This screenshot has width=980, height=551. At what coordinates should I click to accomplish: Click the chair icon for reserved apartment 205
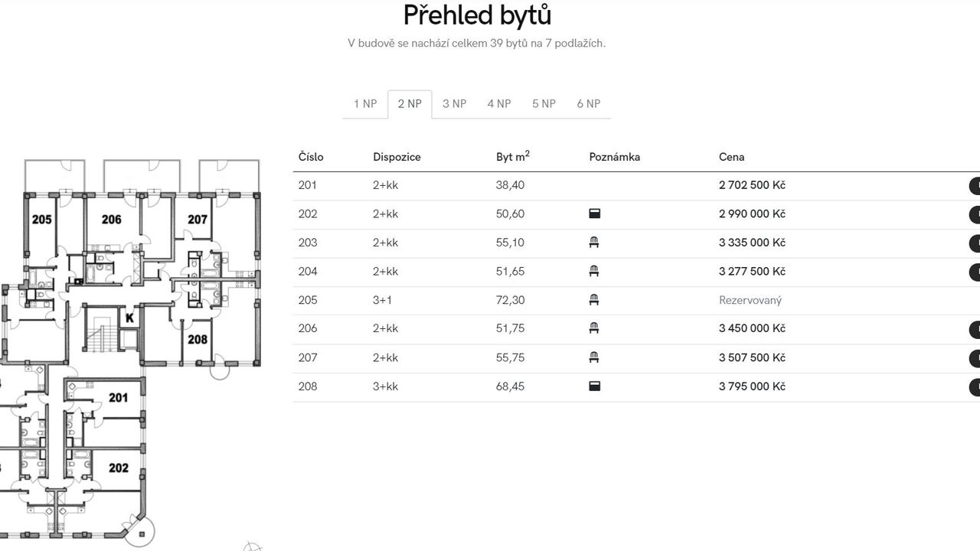point(594,300)
